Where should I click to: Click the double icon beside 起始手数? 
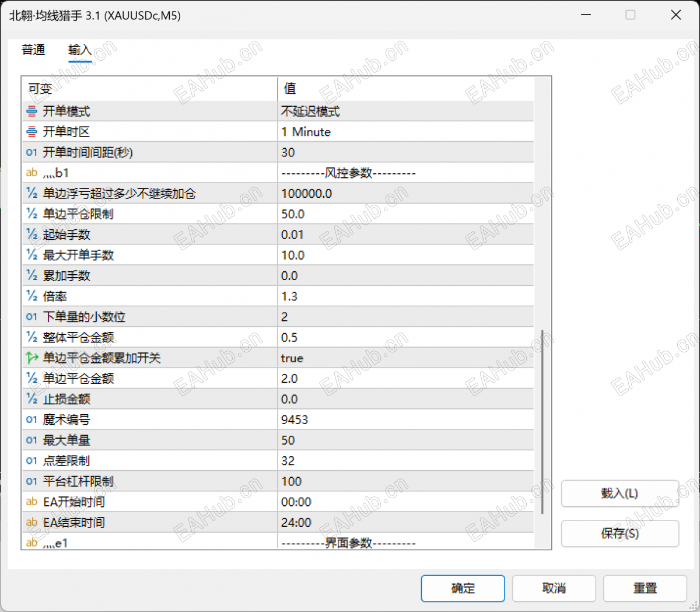[x=32, y=235]
